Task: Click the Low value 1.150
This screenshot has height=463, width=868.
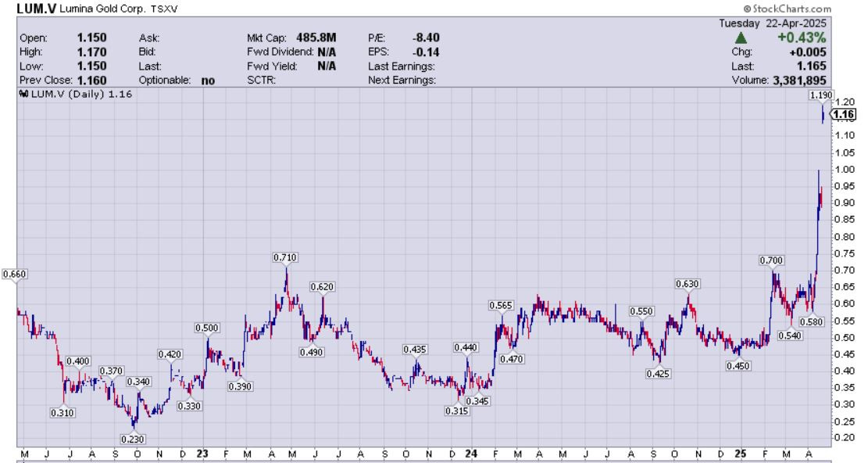Action: (91, 66)
